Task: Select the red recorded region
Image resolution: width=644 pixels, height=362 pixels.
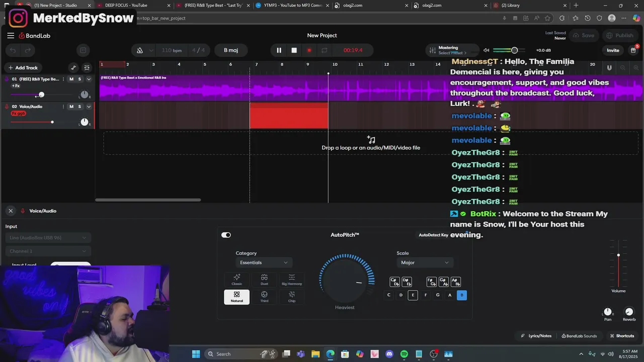Action: pyautogui.click(x=289, y=116)
